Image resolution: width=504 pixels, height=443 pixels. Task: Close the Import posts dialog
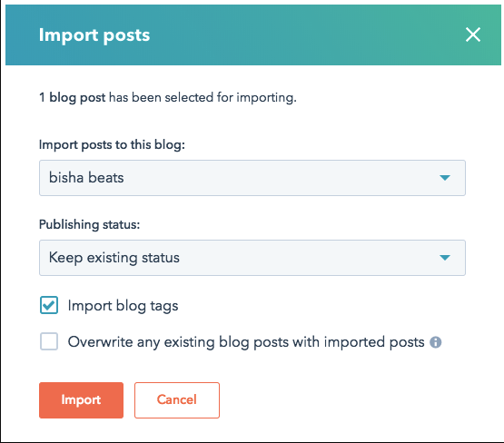pyautogui.click(x=473, y=34)
